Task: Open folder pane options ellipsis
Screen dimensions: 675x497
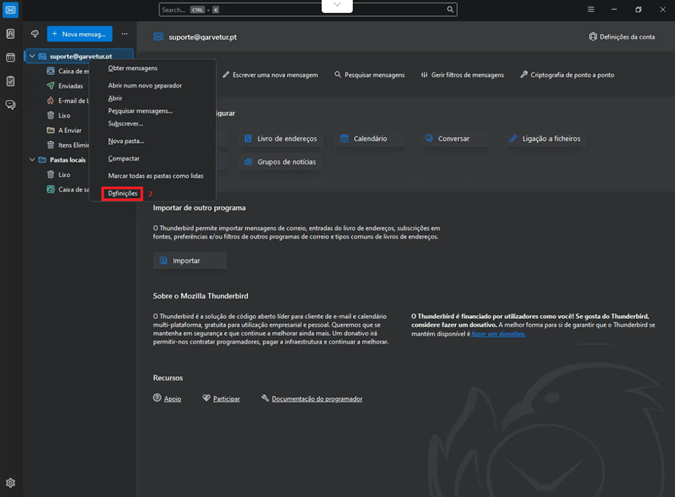Action: [124, 34]
